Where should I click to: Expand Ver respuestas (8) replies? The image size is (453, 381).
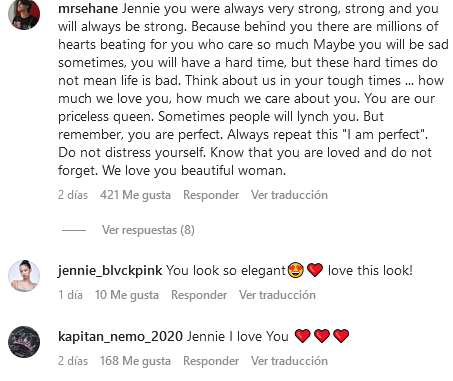pyautogui.click(x=148, y=230)
